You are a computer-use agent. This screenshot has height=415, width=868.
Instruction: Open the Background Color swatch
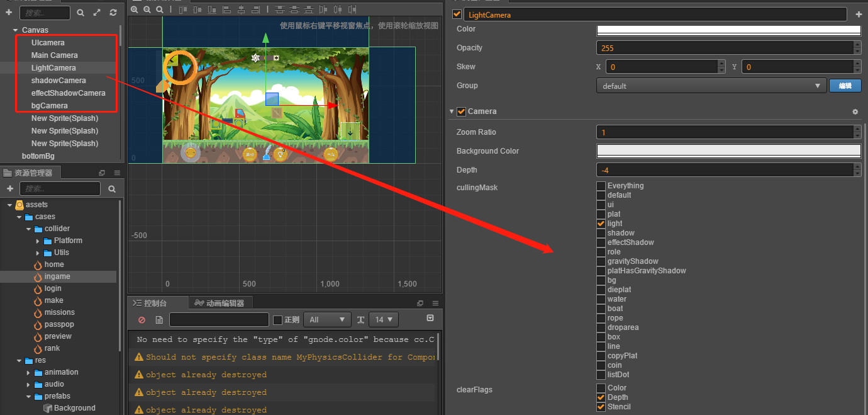[x=728, y=151]
